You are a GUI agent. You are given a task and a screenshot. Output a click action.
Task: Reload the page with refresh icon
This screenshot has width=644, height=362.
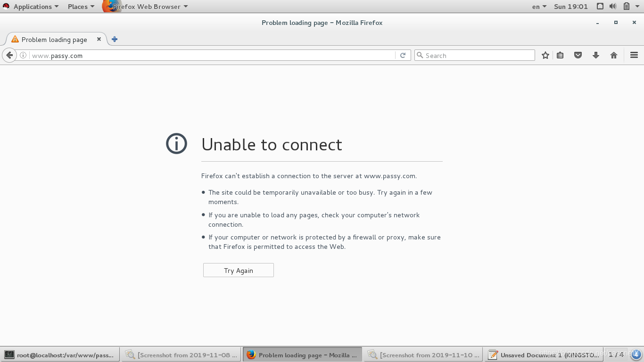[403, 55]
